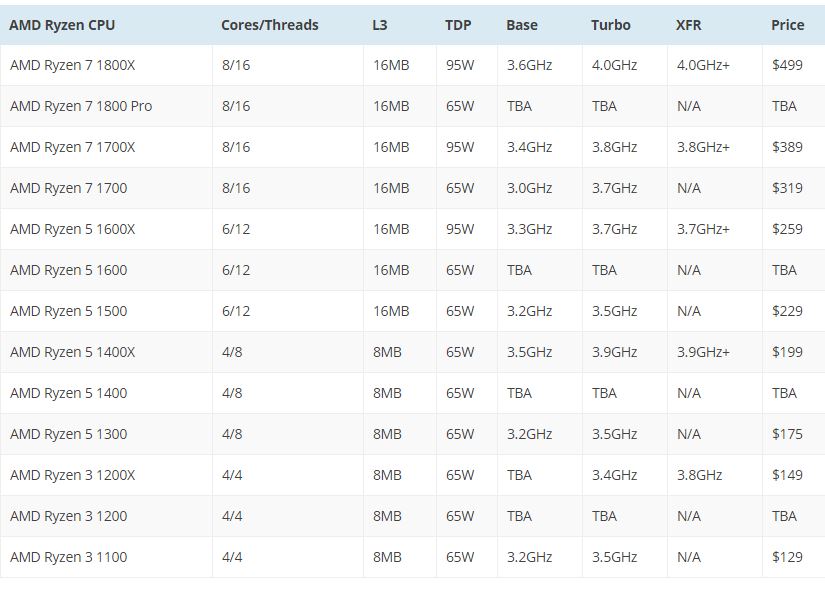Select the AMD Ryzen 3 1100 row
The width and height of the screenshot is (825, 590).
[68, 557]
